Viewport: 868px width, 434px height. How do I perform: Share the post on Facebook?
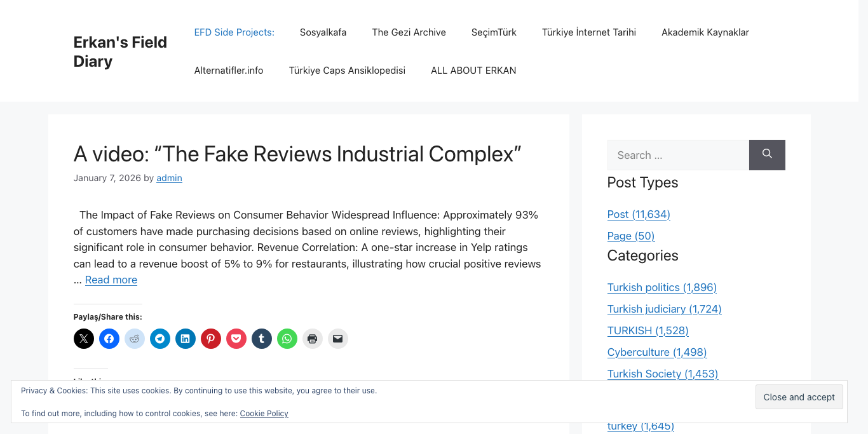(109, 339)
